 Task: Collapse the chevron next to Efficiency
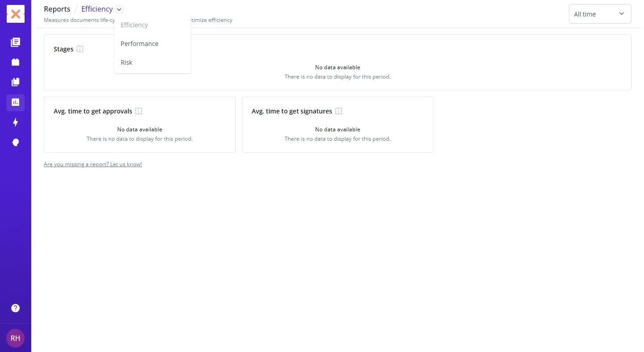[119, 9]
